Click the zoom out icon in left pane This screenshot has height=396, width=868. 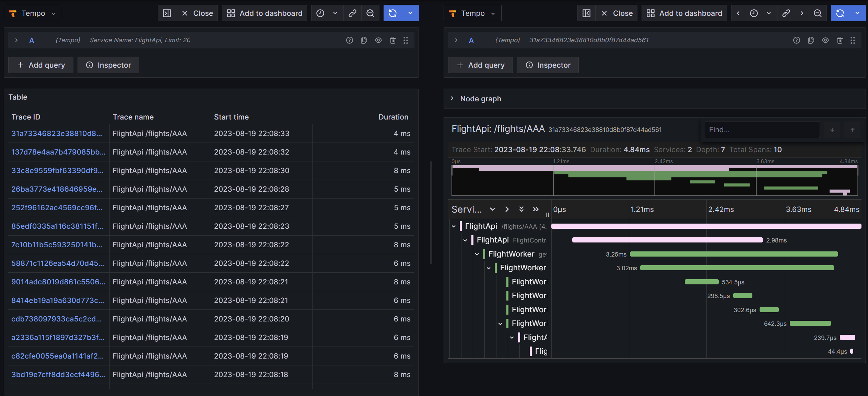pos(370,13)
